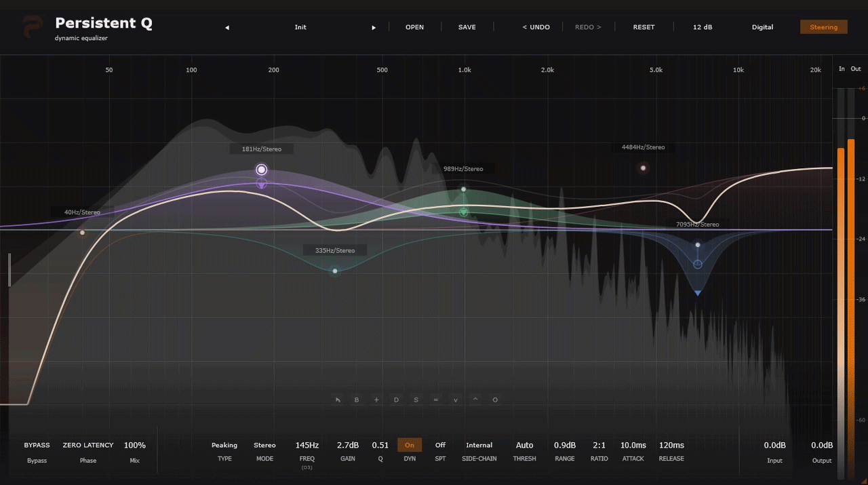Viewport: 868px width, 485px height.
Task: Change the 12 dB display range
Action: point(703,27)
